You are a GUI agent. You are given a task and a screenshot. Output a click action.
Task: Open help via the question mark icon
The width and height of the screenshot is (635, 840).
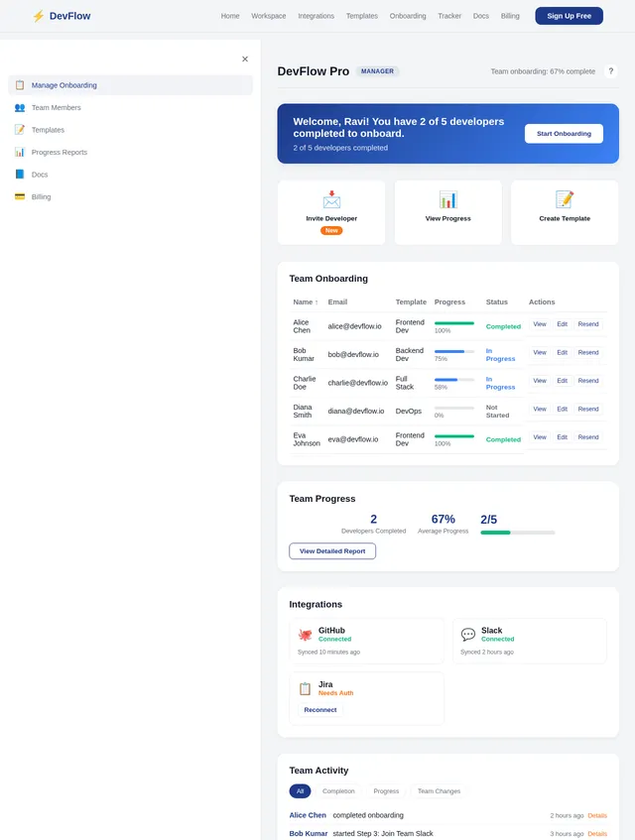click(611, 71)
